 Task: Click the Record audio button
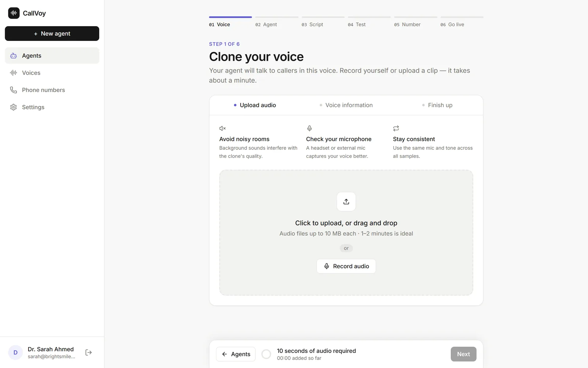346,266
